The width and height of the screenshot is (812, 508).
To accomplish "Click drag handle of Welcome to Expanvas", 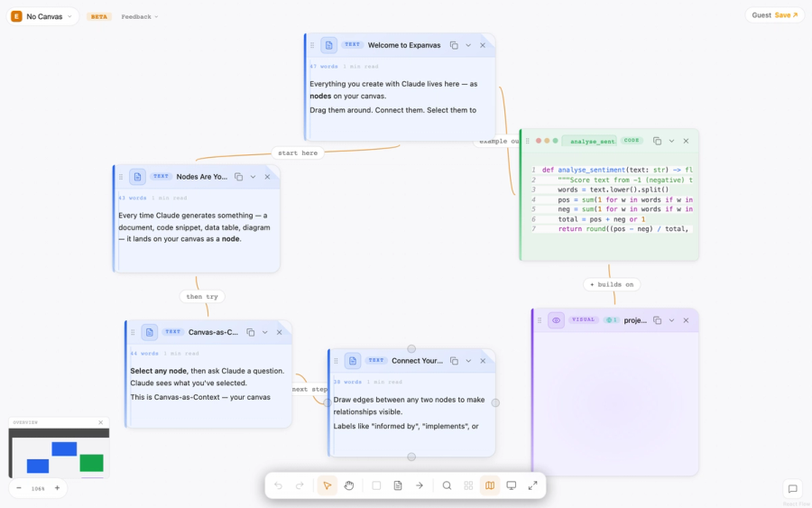I will [312, 45].
